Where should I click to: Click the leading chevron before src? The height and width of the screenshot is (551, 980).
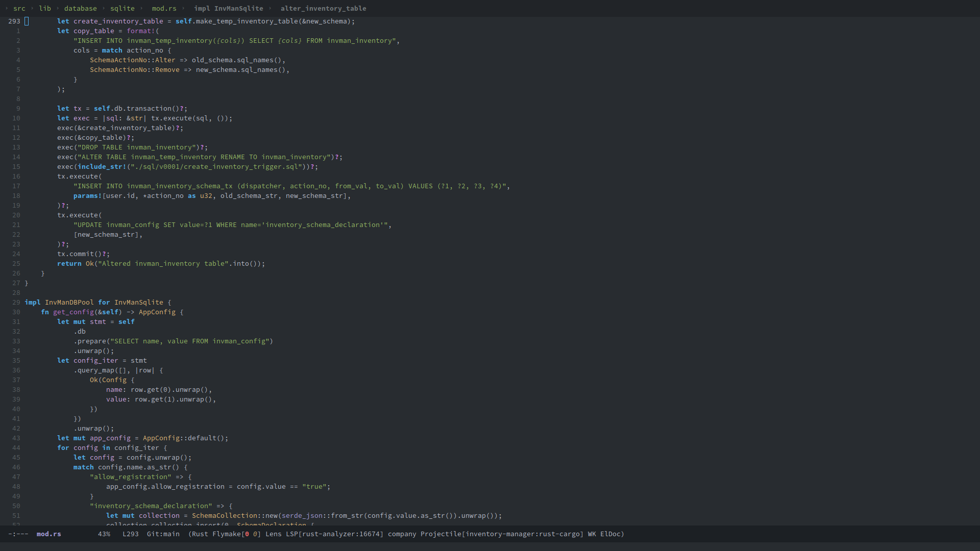click(7, 8)
